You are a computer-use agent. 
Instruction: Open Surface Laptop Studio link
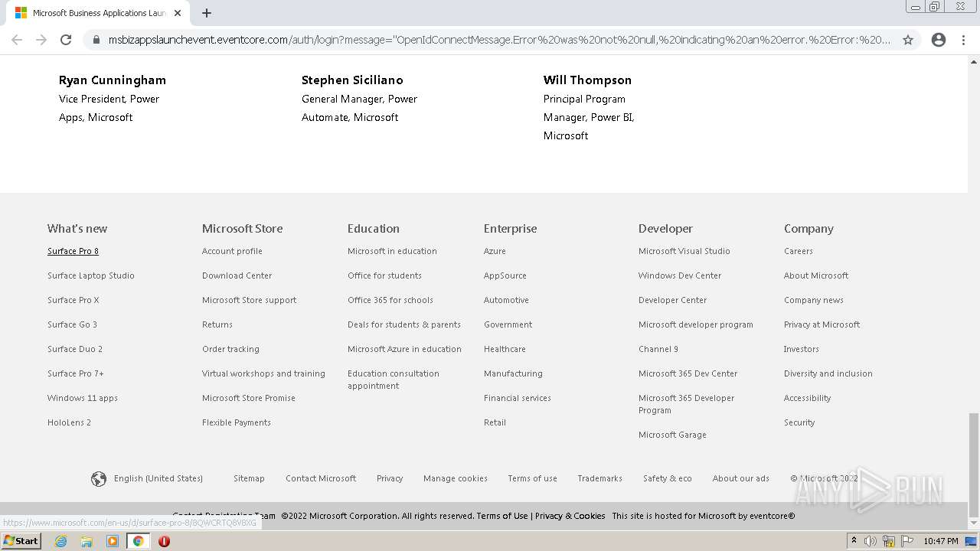(91, 275)
